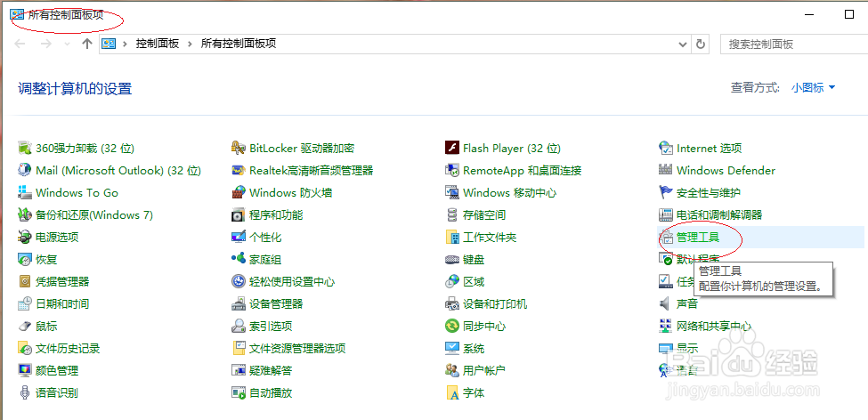Click the Windows 移动中心 icon
The image size is (868, 420).
point(452,192)
